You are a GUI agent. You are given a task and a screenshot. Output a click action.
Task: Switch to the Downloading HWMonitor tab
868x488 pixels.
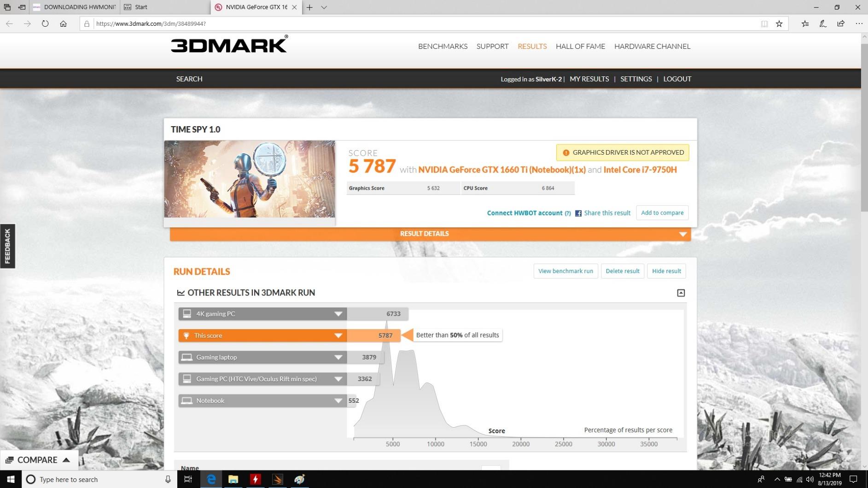pyautogui.click(x=74, y=7)
